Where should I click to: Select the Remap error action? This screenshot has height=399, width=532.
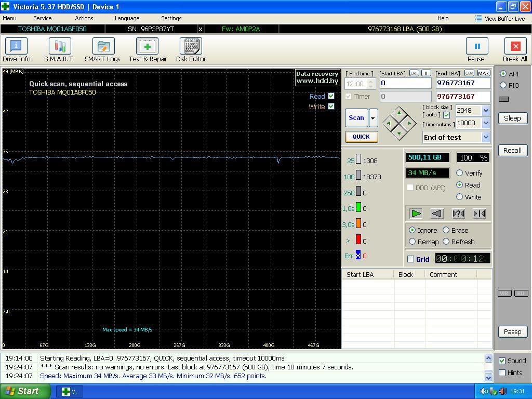pyautogui.click(x=412, y=242)
